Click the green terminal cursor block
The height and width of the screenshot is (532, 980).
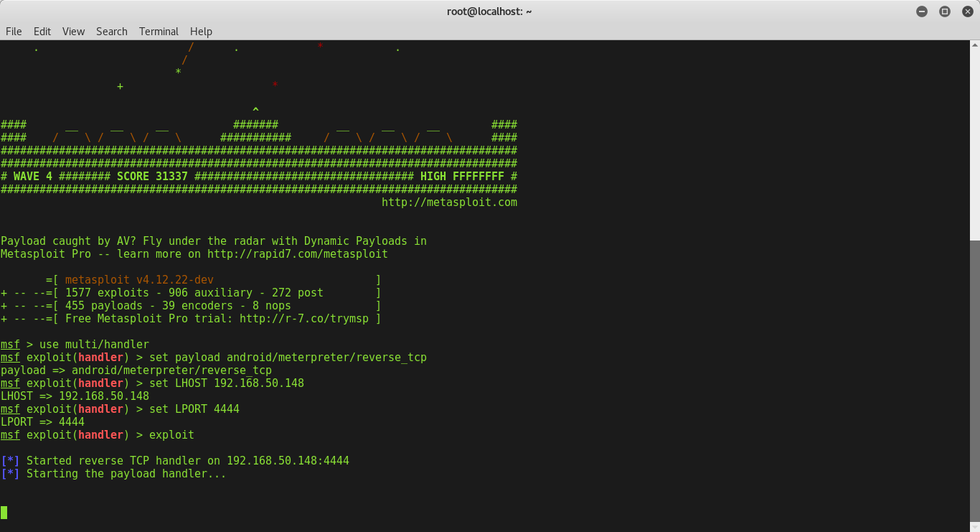[4, 513]
